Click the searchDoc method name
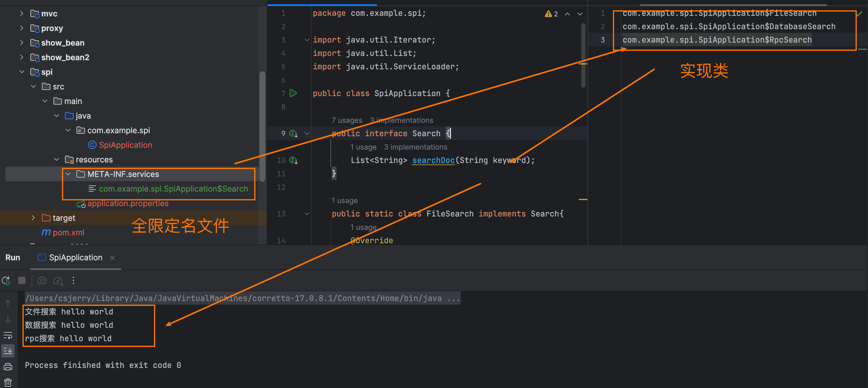 coord(433,160)
